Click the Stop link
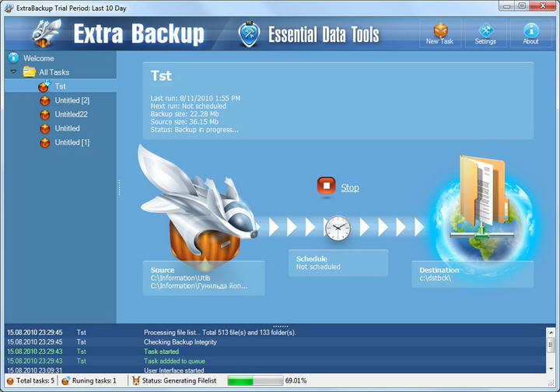 pyautogui.click(x=350, y=187)
